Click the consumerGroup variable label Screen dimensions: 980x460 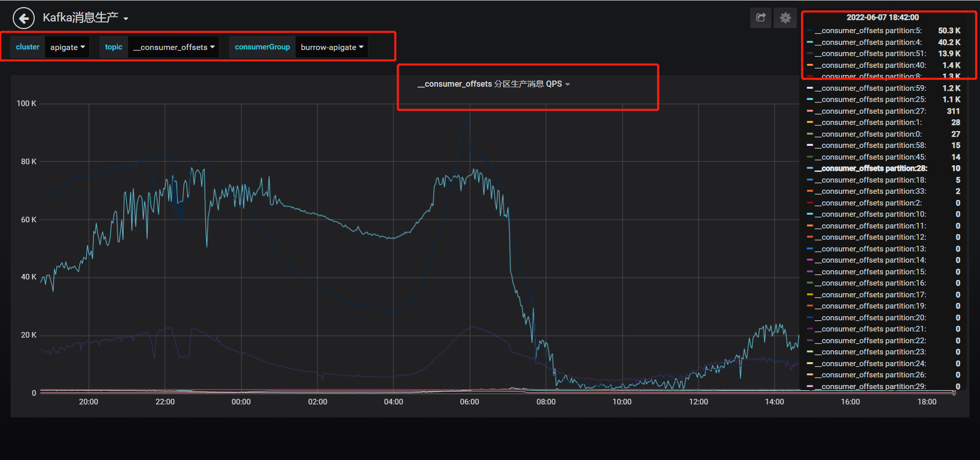pos(262,47)
